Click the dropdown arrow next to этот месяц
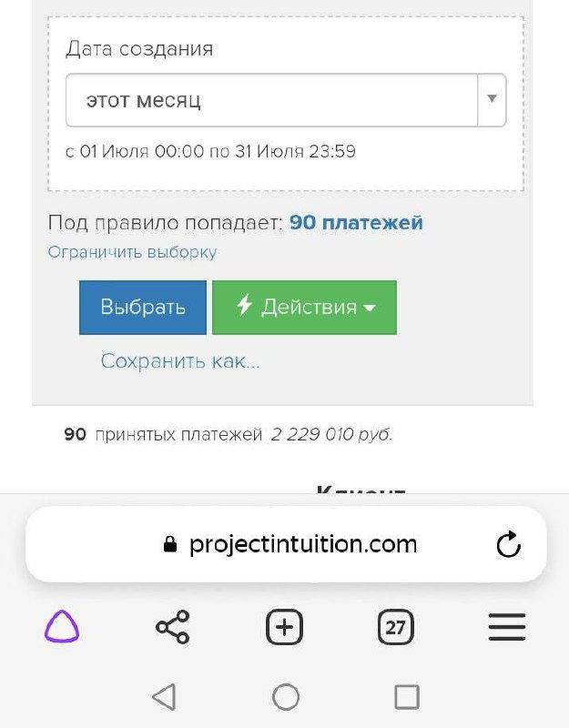 (490, 100)
